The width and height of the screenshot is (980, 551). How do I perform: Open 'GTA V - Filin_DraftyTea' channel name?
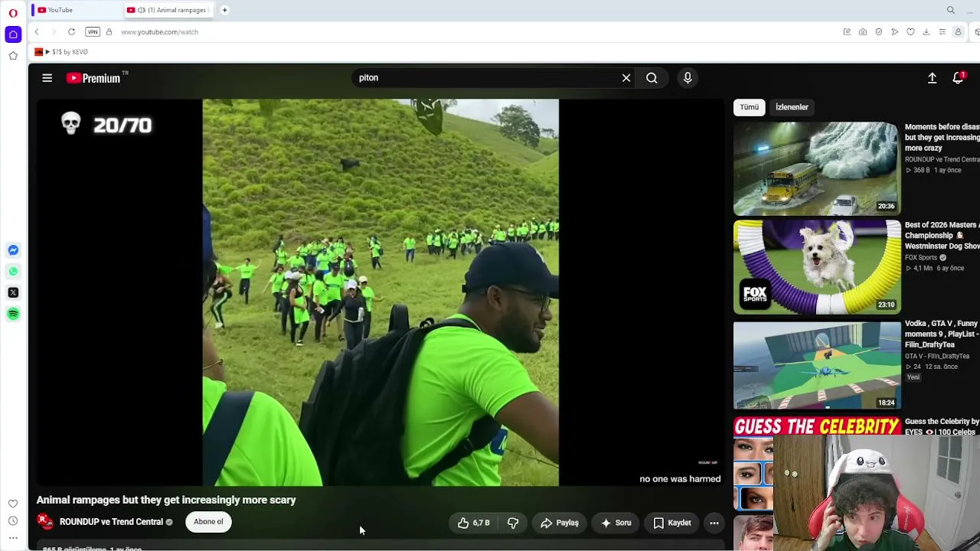[937, 356]
